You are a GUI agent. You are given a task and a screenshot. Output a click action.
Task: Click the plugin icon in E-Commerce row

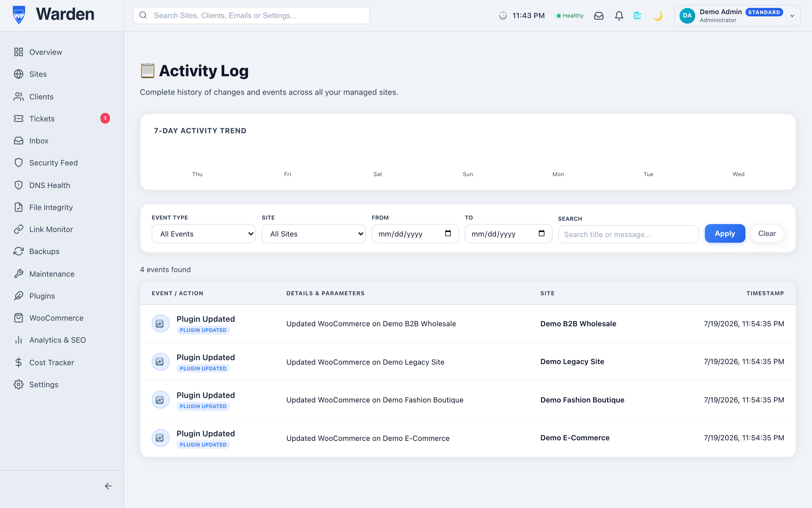[x=161, y=438]
